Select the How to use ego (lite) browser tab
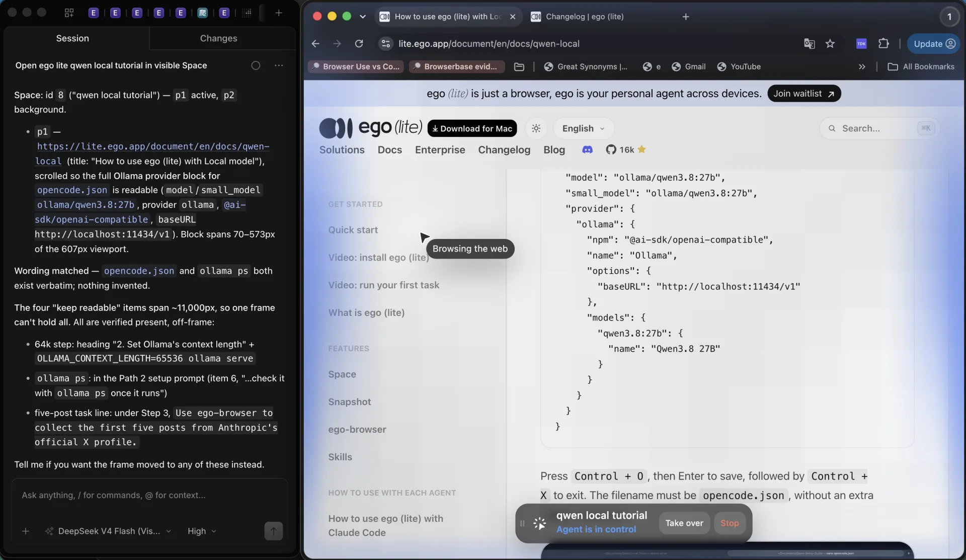Image resolution: width=966 pixels, height=560 pixels. [x=447, y=17]
